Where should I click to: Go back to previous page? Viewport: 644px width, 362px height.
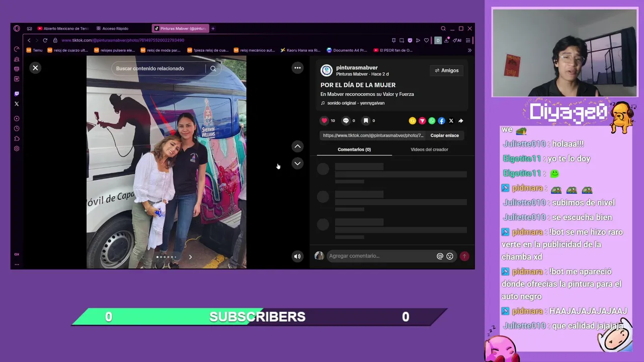(x=29, y=40)
